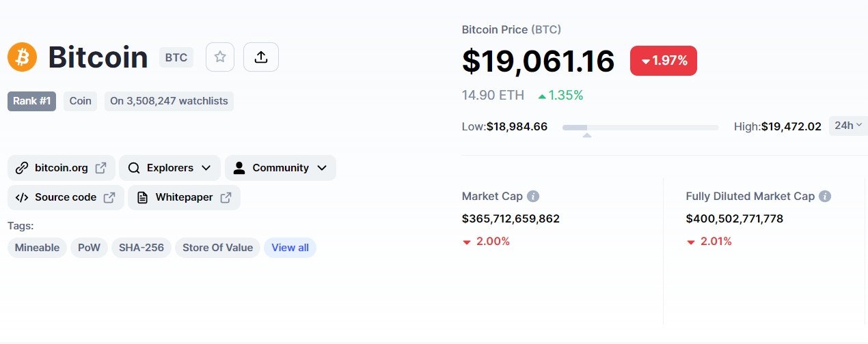Expand the Explorers dropdown
The image size is (868, 344).
169,168
